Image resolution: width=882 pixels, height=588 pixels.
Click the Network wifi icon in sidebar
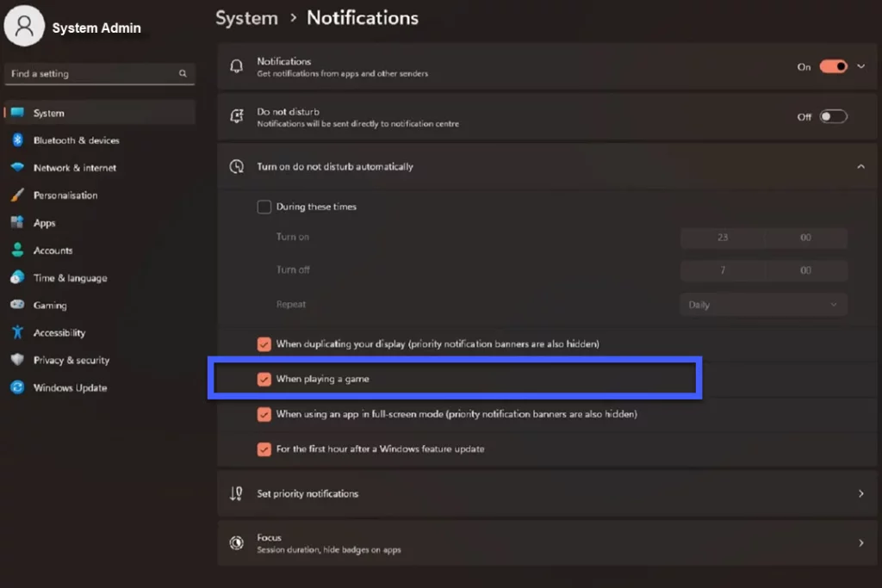[x=17, y=168]
